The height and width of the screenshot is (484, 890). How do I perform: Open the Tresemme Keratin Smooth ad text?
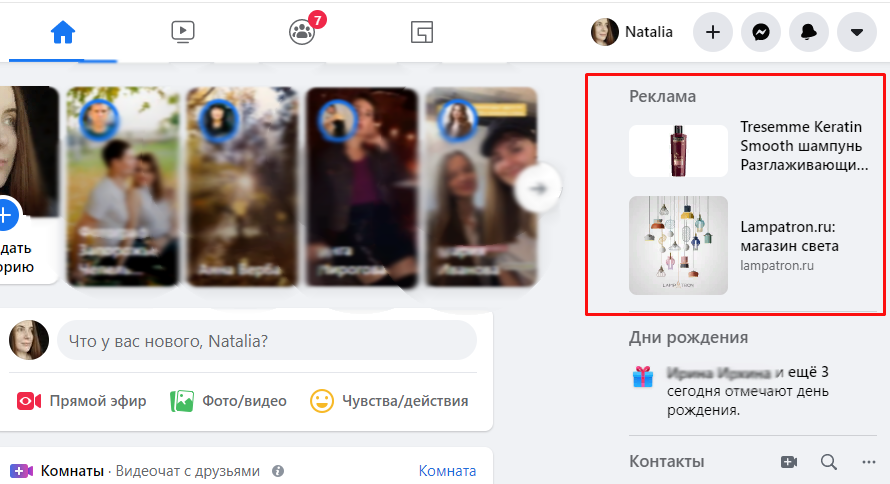pyautogui.click(x=804, y=146)
